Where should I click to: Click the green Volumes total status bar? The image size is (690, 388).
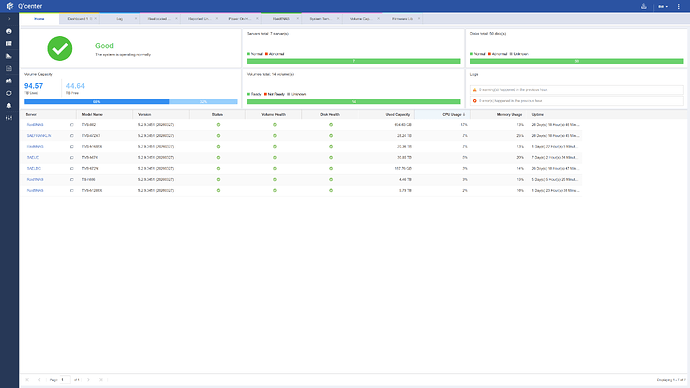(353, 102)
